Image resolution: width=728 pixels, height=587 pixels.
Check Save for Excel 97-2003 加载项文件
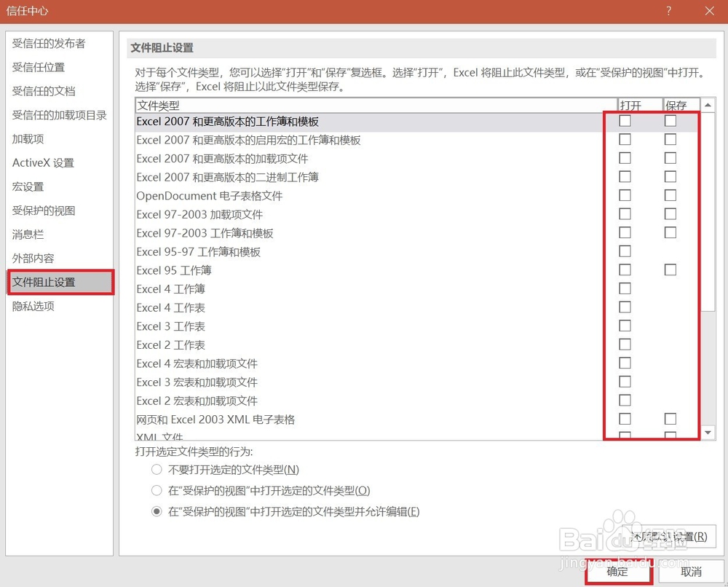point(670,214)
